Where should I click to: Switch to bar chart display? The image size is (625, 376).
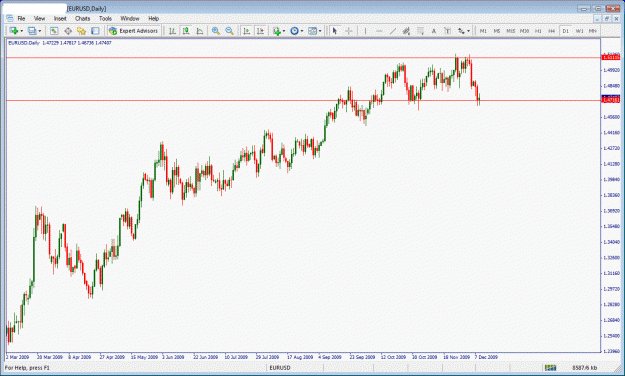172,31
